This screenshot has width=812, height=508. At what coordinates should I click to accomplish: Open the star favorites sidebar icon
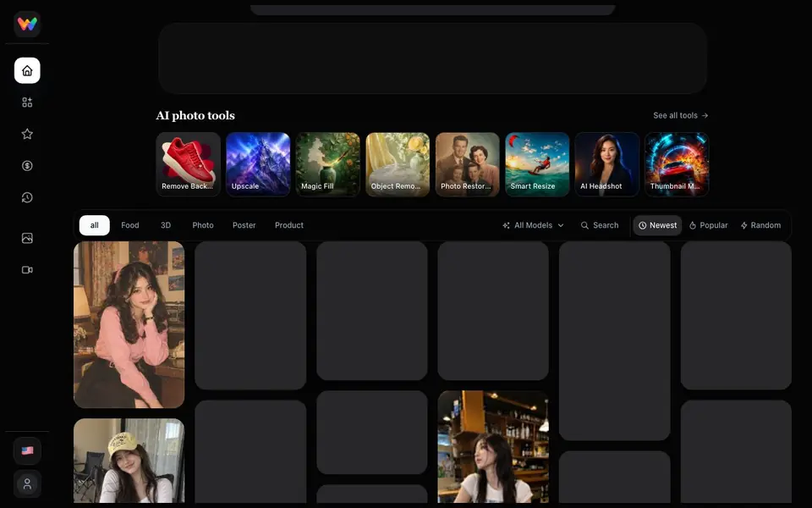pos(27,134)
